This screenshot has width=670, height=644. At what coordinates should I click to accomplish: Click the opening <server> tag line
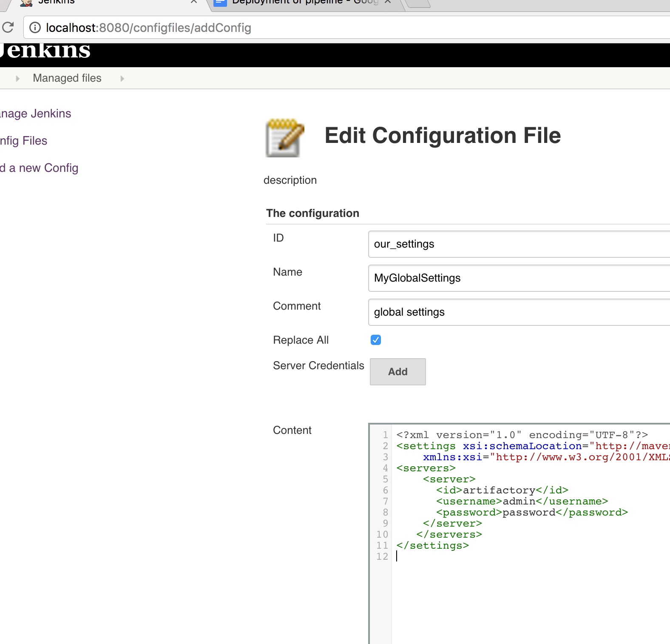coord(449,479)
